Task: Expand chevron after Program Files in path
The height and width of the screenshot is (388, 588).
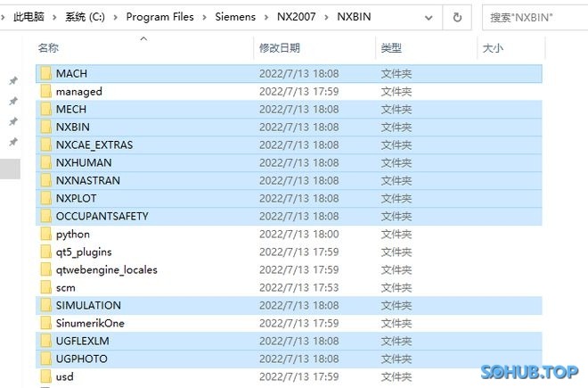Action: pyautogui.click(x=204, y=17)
